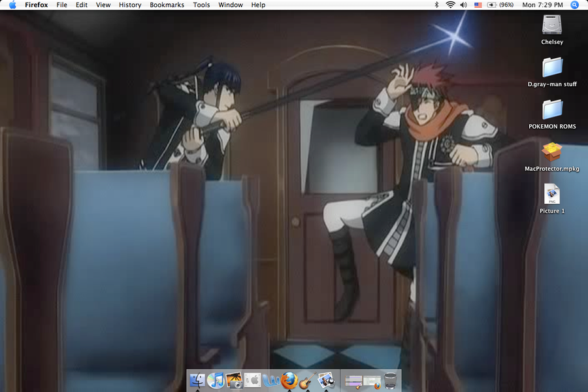Click the Bluetooth status icon
Viewport: 588px width, 392px height.
click(436, 5)
